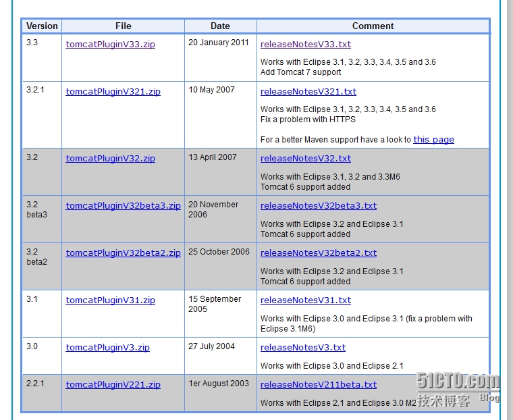Screen dimensions: 513x420
Task: Select date '10 May 2007'
Action: (x=211, y=90)
